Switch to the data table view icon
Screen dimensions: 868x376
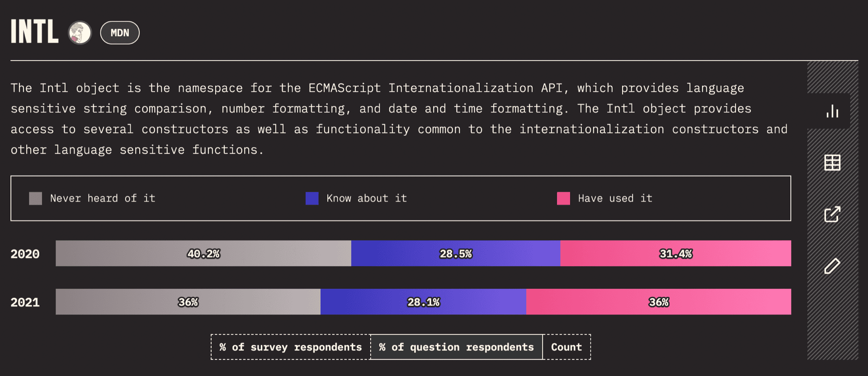(x=832, y=163)
